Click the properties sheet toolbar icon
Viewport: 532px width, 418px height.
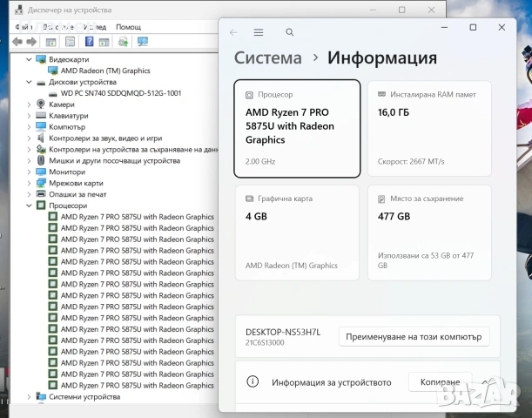coord(70,42)
